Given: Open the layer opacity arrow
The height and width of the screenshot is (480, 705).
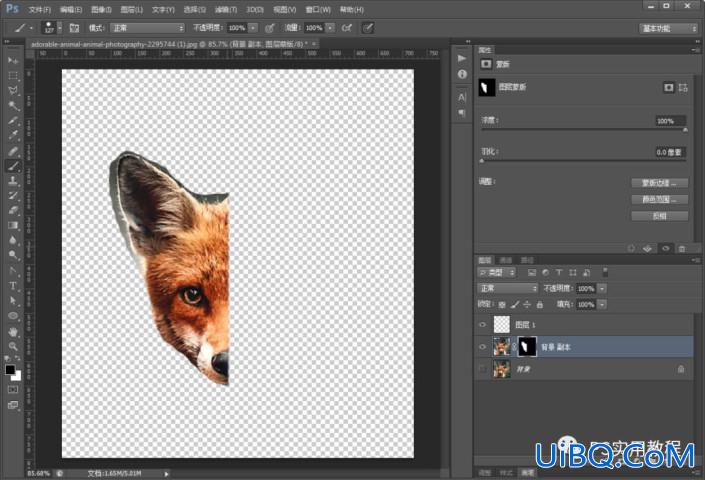Looking at the screenshot, I should 602,289.
